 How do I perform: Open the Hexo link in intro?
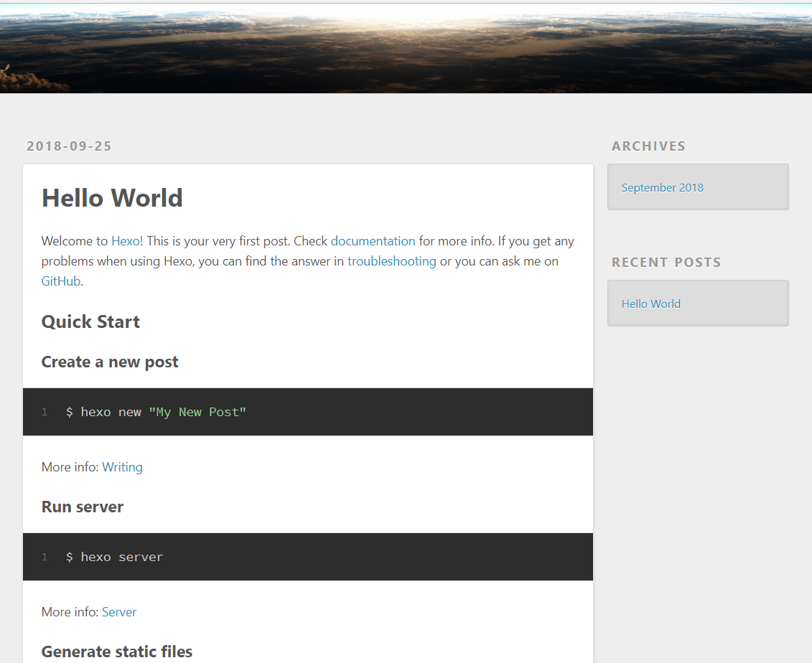(126, 241)
